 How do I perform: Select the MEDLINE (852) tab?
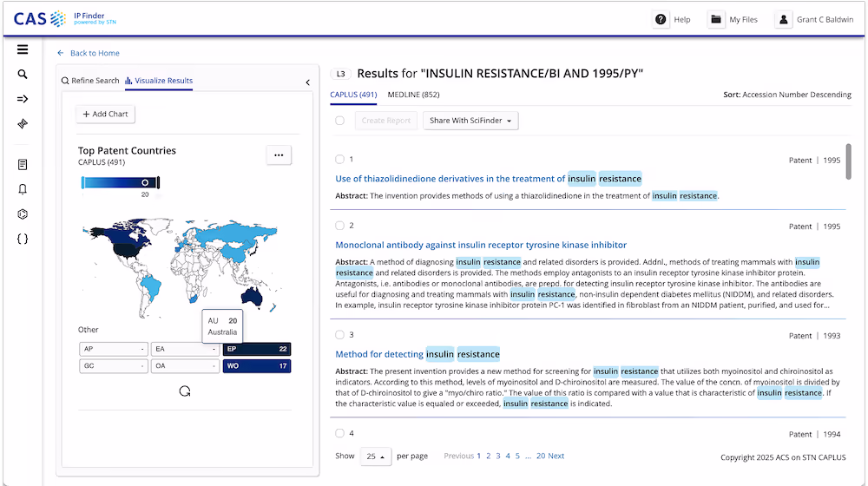click(413, 95)
